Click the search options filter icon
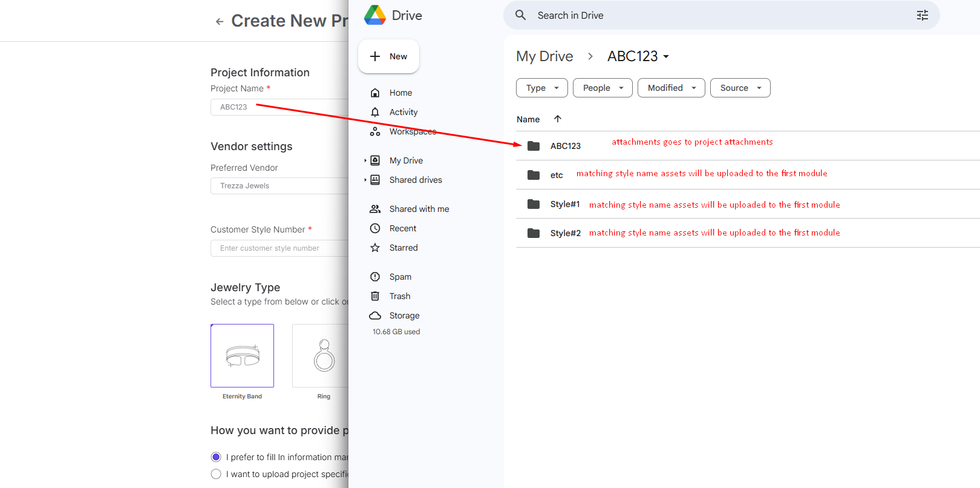980x488 pixels. [922, 15]
